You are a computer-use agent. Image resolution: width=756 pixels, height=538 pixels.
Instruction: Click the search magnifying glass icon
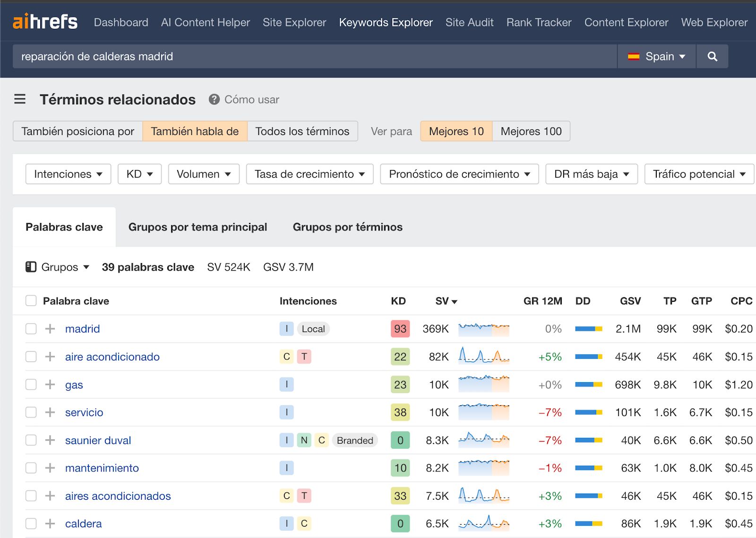pos(712,56)
